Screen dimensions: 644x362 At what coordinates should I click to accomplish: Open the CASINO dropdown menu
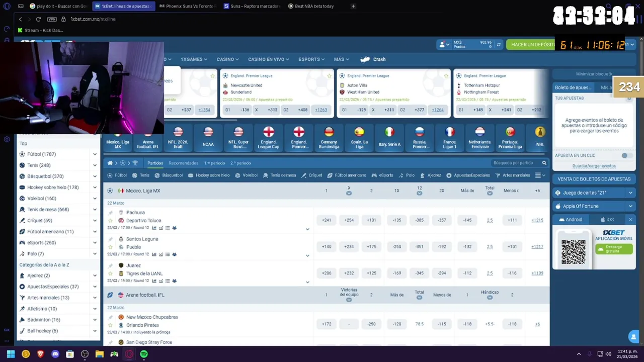pos(227,59)
